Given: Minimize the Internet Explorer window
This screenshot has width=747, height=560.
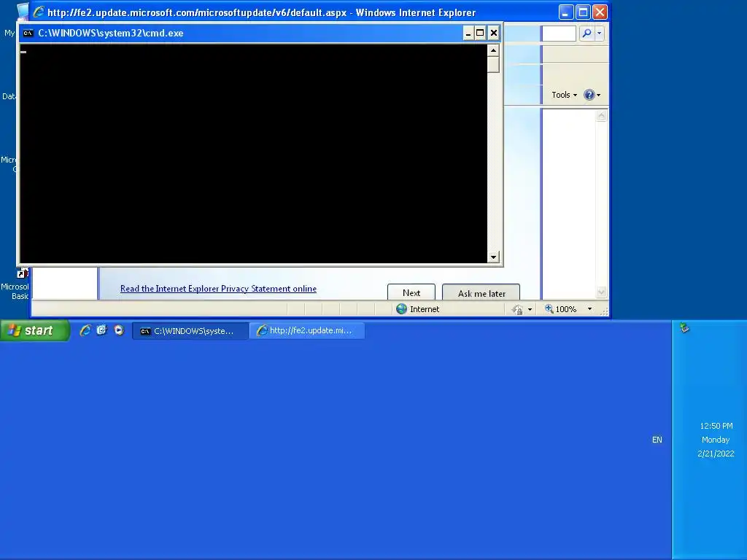Looking at the screenshot, I should [566, 12].
